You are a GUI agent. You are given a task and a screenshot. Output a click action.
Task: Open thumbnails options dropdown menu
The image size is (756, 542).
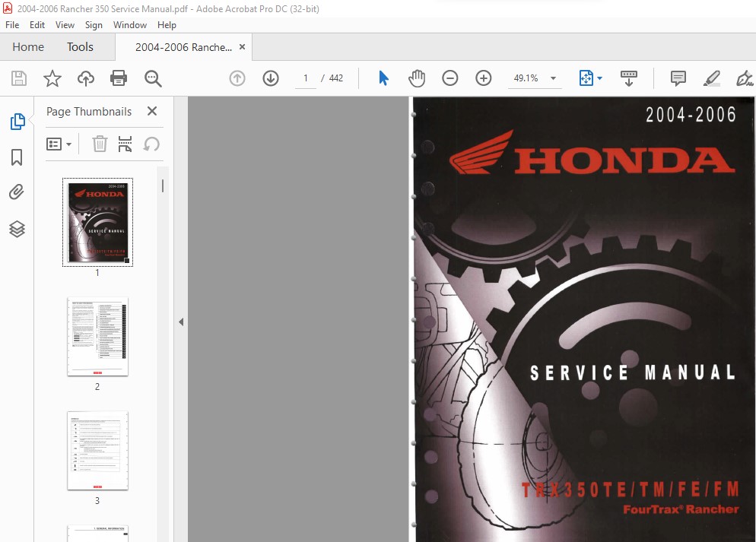click(59, 144)
